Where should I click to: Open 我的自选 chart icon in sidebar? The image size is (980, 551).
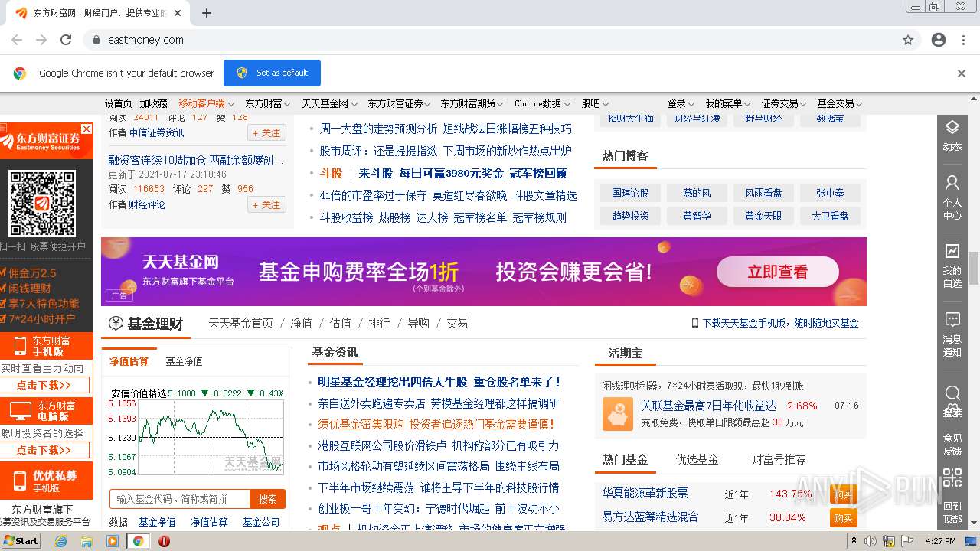[952, 251]
